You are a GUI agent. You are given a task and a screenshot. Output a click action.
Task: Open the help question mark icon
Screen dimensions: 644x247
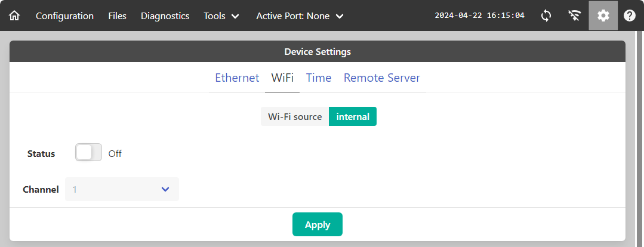630,16
